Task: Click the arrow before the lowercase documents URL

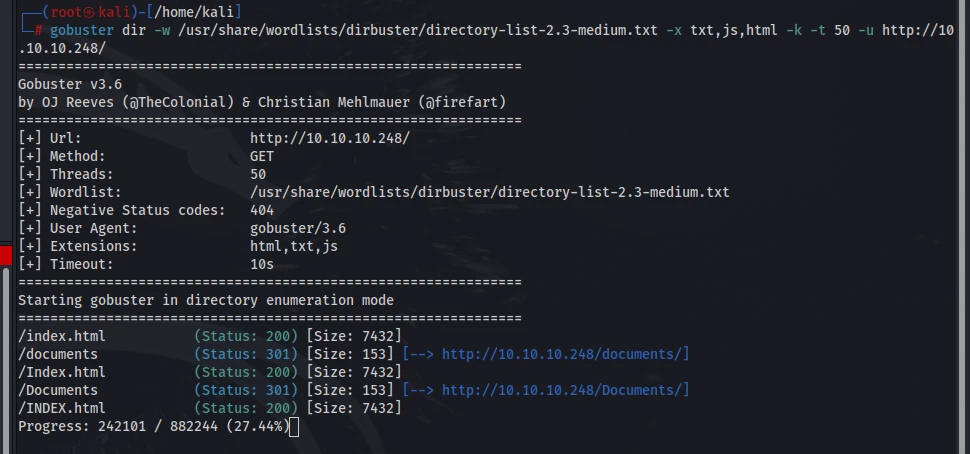Action: [421, 354]
